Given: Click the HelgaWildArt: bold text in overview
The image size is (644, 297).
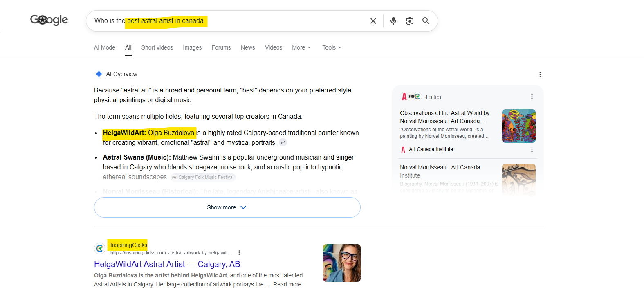Looking at the screenshot, I should [124, 133].
